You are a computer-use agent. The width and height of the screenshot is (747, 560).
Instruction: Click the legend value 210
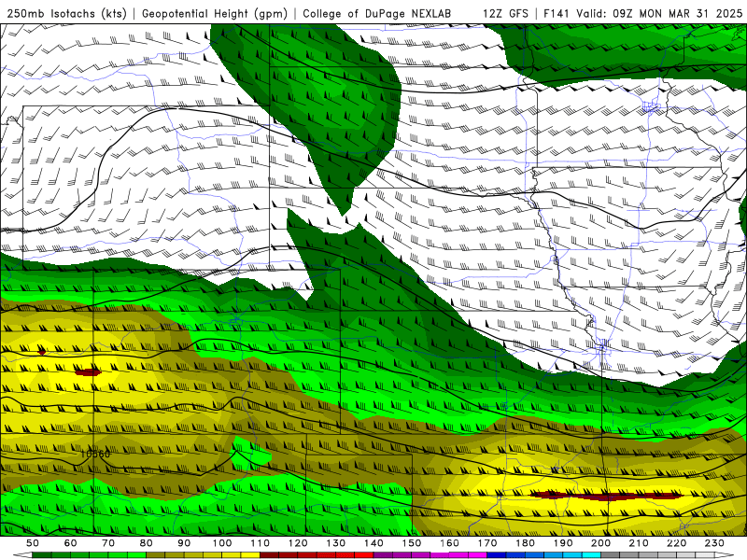click(x=639, y=543)
